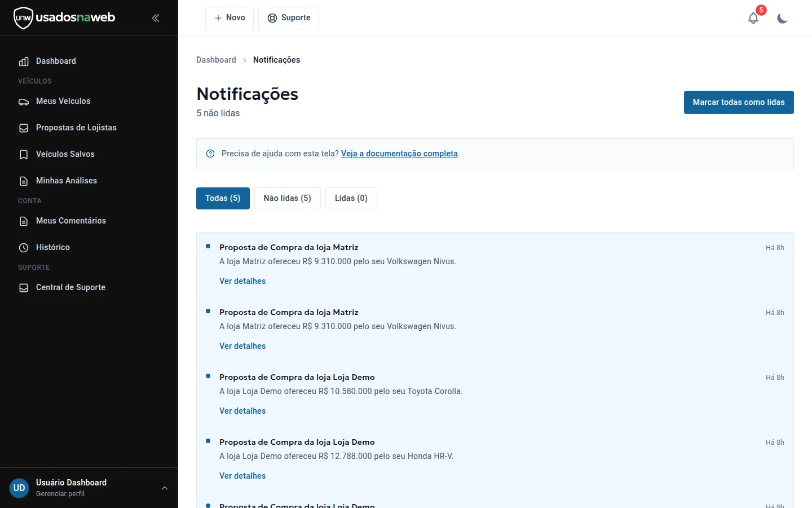Click the car icon for Meus Veículos
Viewport: 812px width, 508px height.
pos(24,102)
